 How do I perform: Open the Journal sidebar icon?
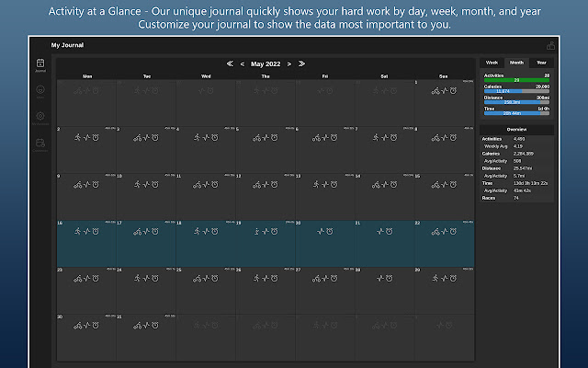point(40,64)
